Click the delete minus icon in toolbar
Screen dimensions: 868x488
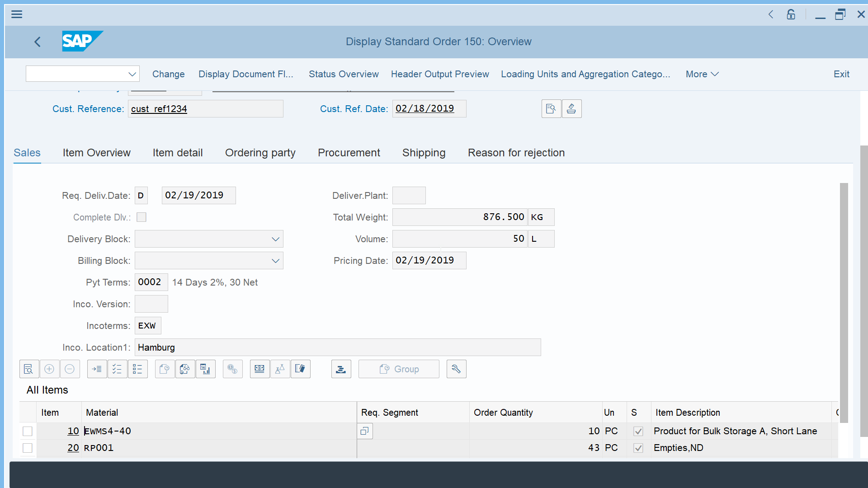[x=71, y=369]
